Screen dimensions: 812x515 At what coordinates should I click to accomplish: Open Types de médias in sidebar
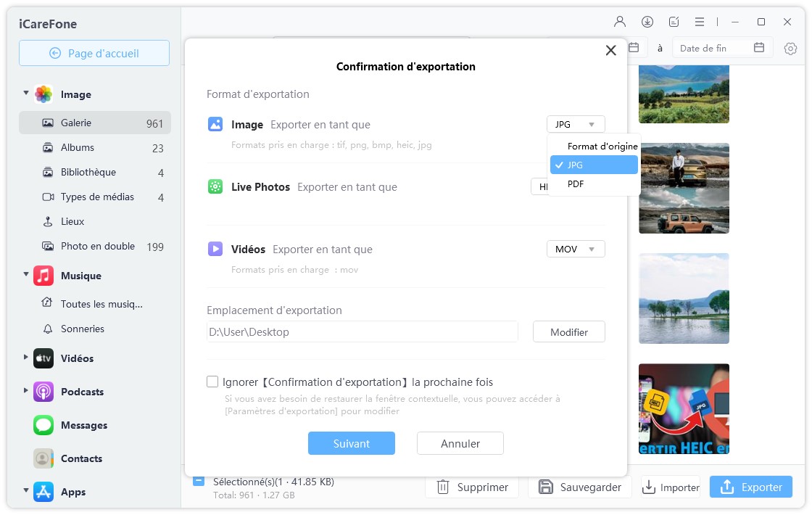coord(95,197)
